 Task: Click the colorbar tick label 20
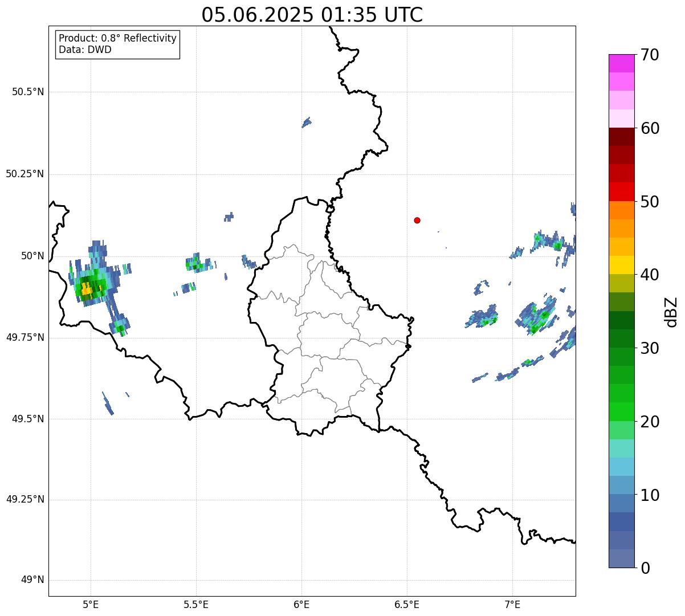click(650, 422)
